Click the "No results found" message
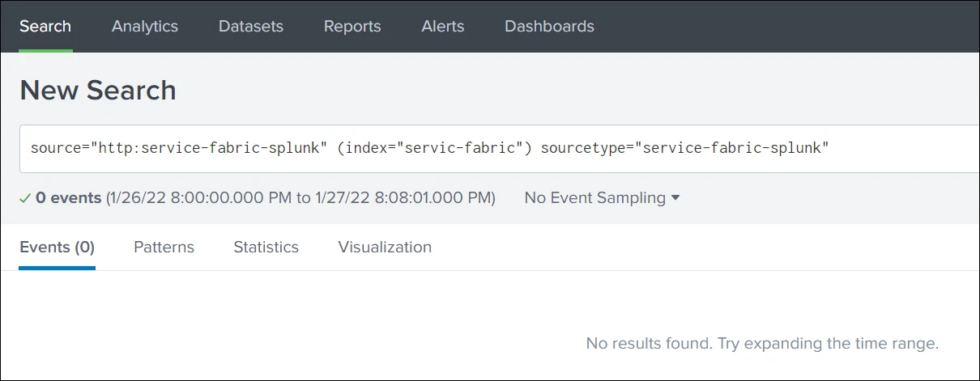 pyautogui.click(x=762, y=344)
